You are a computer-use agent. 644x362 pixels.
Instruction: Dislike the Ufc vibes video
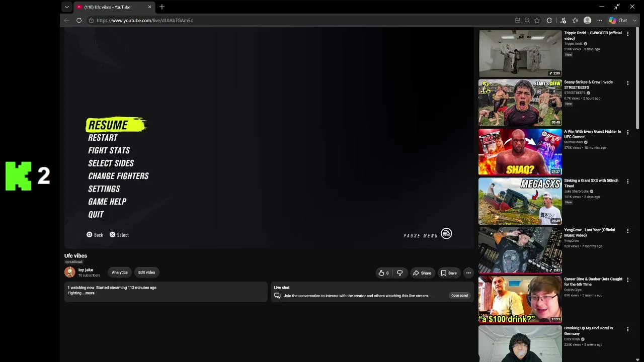coord(399,273)
